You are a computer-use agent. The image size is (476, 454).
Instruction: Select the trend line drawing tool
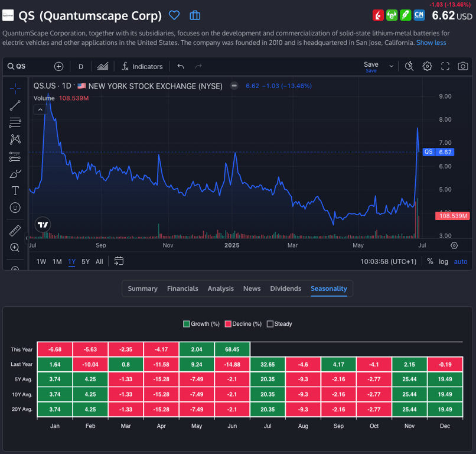pyautogui.click(x=15, y=106)
